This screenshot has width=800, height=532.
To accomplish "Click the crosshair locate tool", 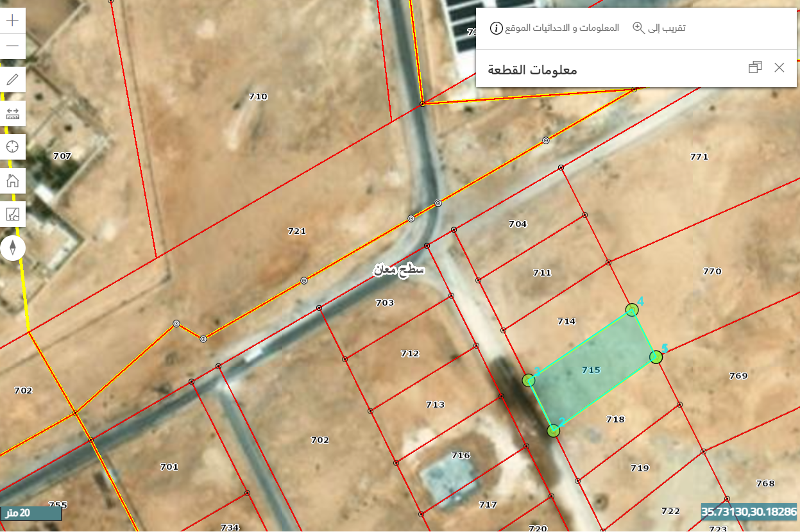I will pos(12,147).
